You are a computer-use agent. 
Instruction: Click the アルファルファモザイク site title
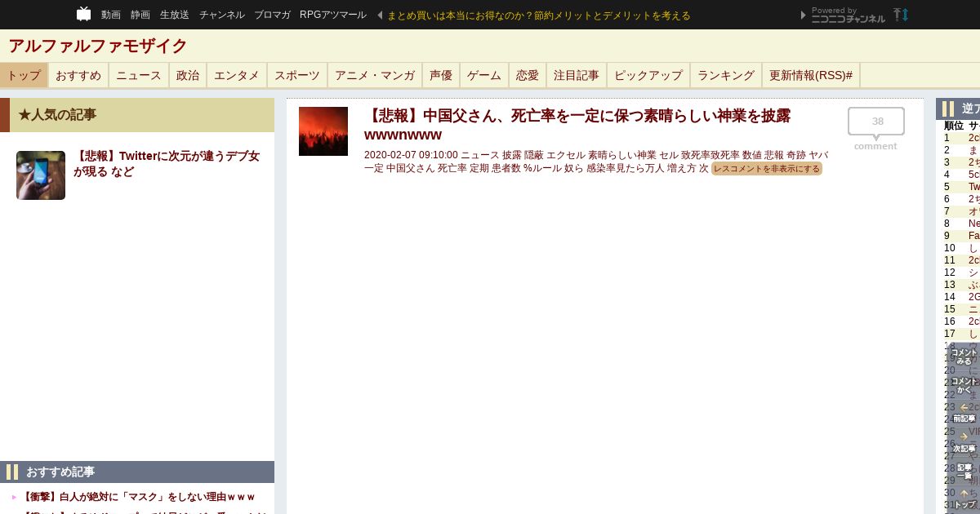coord(98,46)
